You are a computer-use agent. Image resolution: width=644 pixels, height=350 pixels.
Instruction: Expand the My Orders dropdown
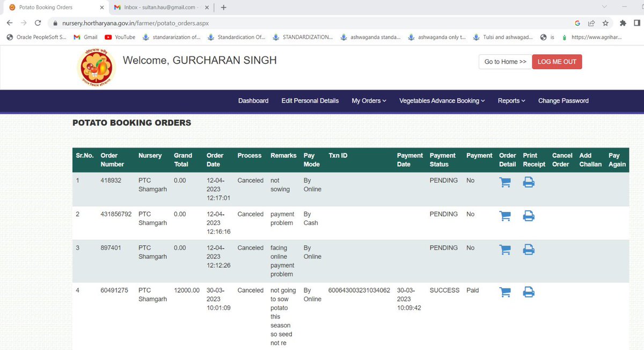tap(369, 100)
